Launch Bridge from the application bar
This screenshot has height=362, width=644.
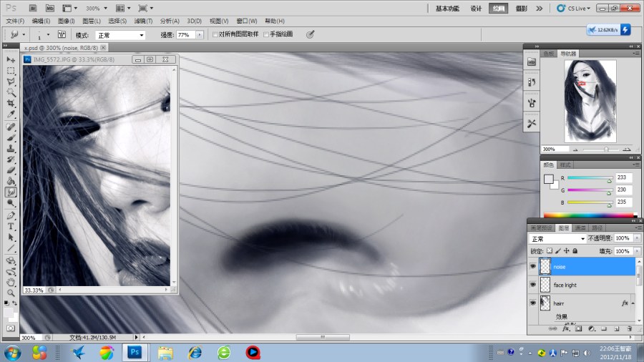(33, 8)
